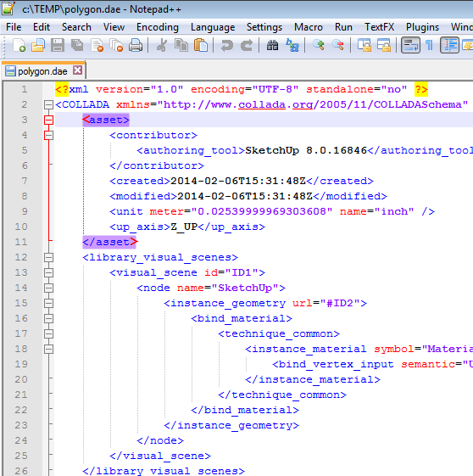Collapse the instance_geometry fold on line 15
This screenshot has height=476, width=473.
48,303
